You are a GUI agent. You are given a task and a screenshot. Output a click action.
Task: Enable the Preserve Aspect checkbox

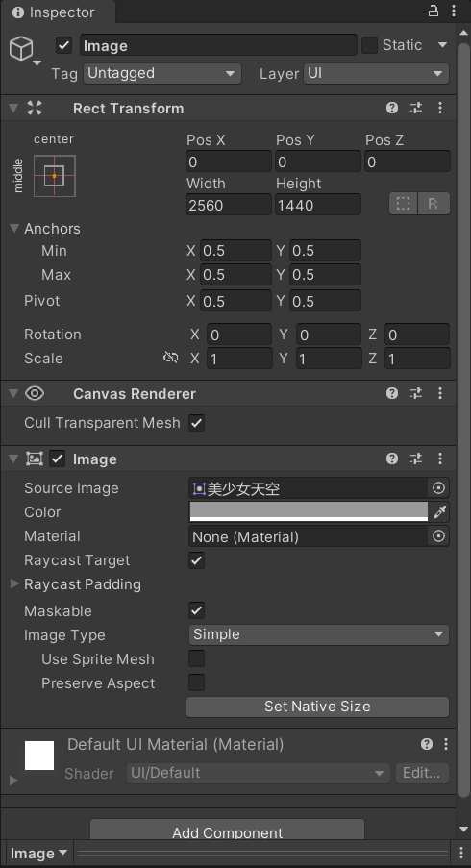[x=196, y=682]
